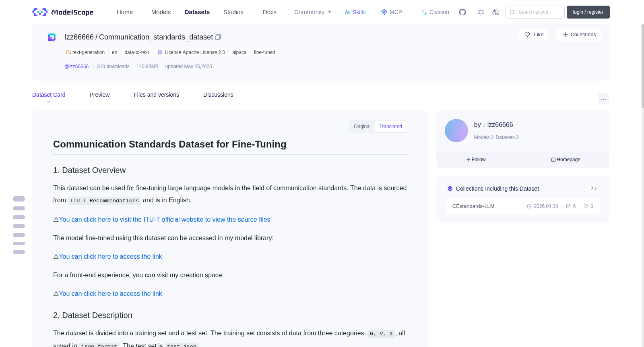Click the alpaca tag
This screenshot has width=644, height=347.
pos(239,52)
